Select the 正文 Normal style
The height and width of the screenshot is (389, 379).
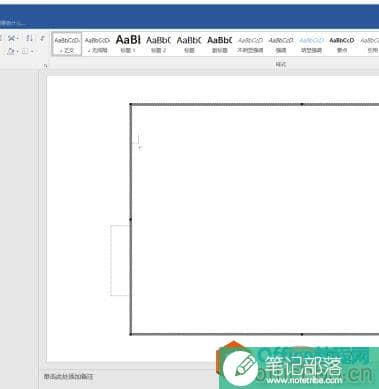[x=67, y=44]
